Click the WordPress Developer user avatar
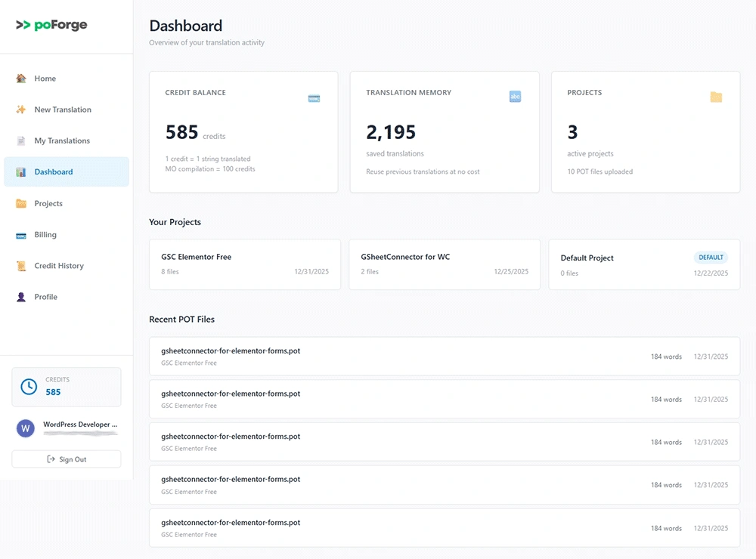 26,429
